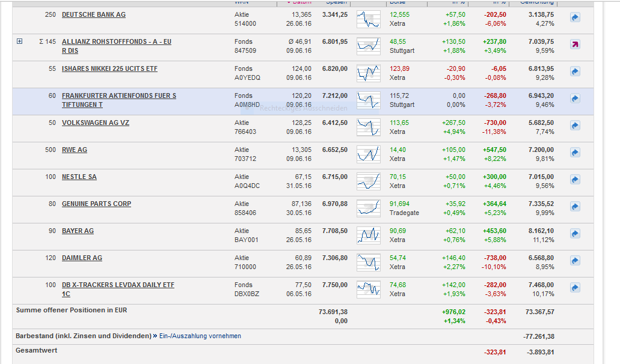
Task: Open the Deutsche Bank AG link
Action: [94, 14]
